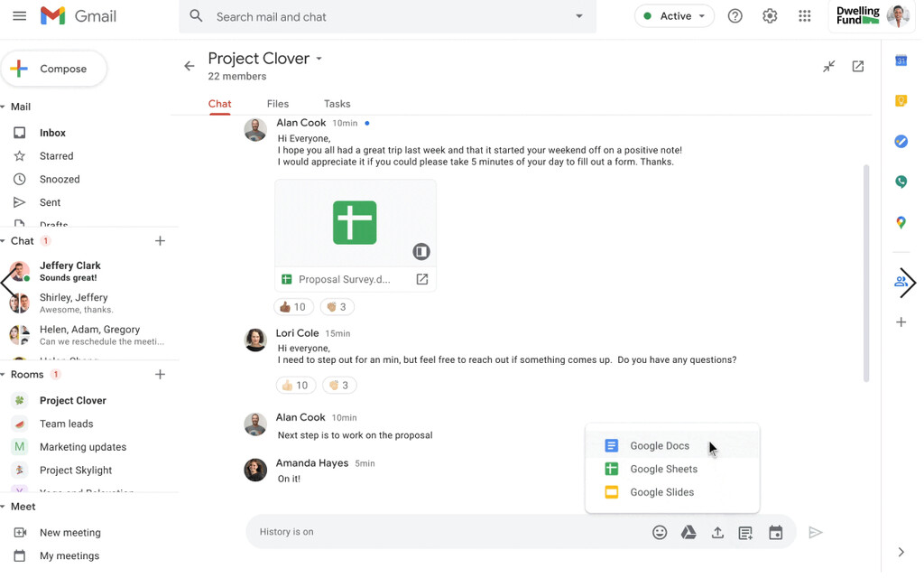Open Google Maps side panel icon
The width and height of the screenshot is (924, 578).
[x=901, y=222]
